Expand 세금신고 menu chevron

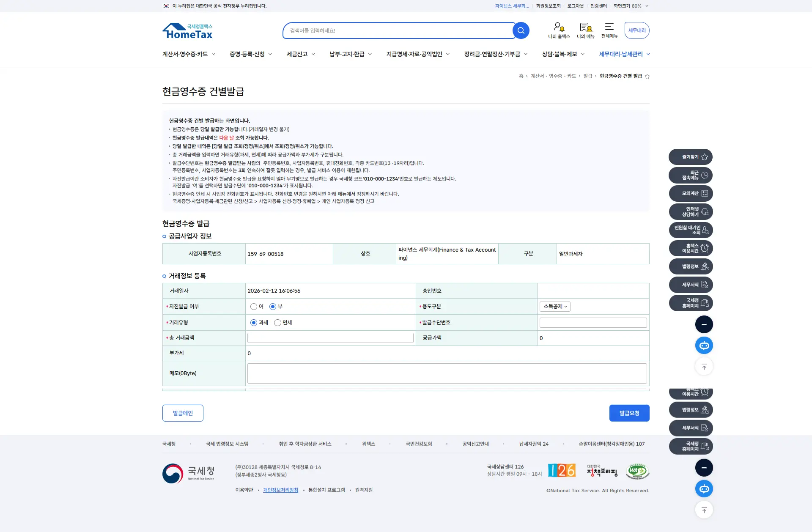tap(313, 54)
